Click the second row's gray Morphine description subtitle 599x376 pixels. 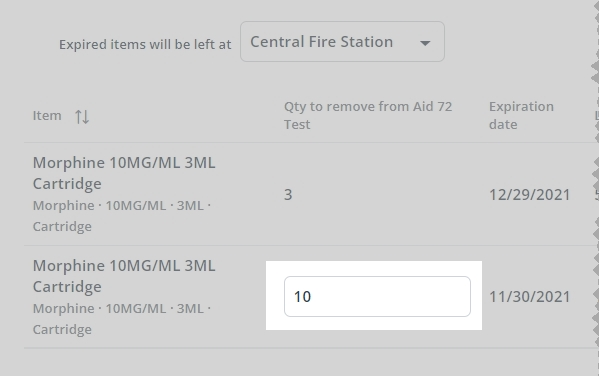pyautogui.click(x=121, y=319)
